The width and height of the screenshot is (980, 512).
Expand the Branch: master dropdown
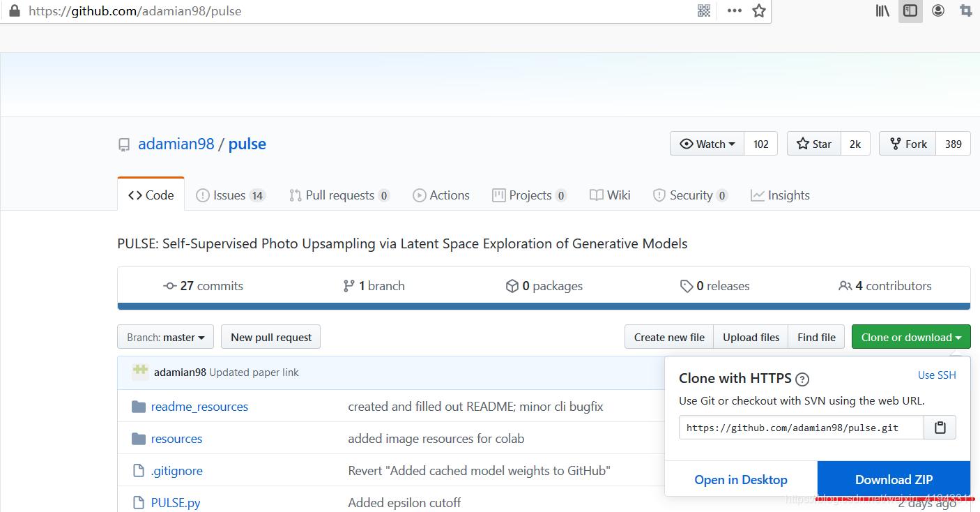click(165, 338)
